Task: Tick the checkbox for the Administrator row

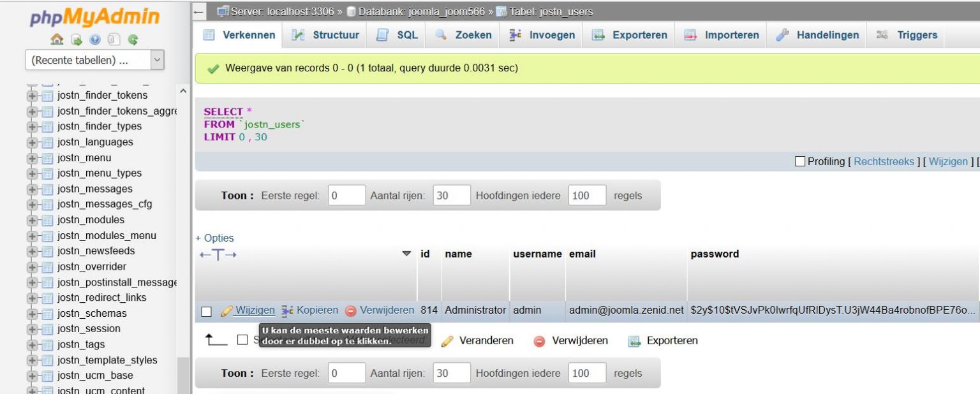Action: (206, 311)
